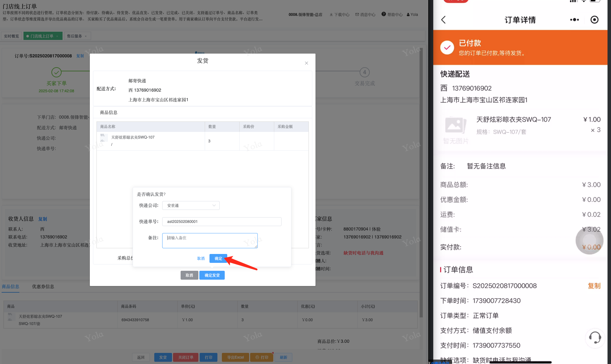This screenshot has width=611, height=364.
Task: Expand the 快递公司 dropdown showing 安世通
Action: coord(191,205)
